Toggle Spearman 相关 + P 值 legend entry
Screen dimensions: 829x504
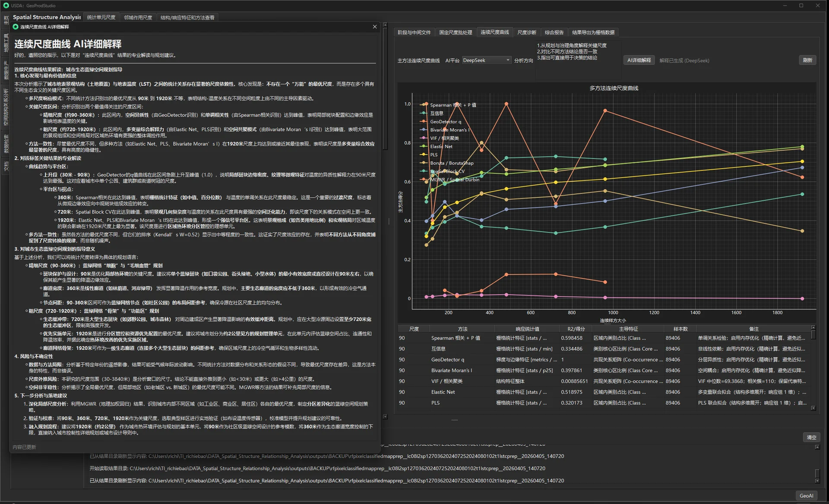448,105
